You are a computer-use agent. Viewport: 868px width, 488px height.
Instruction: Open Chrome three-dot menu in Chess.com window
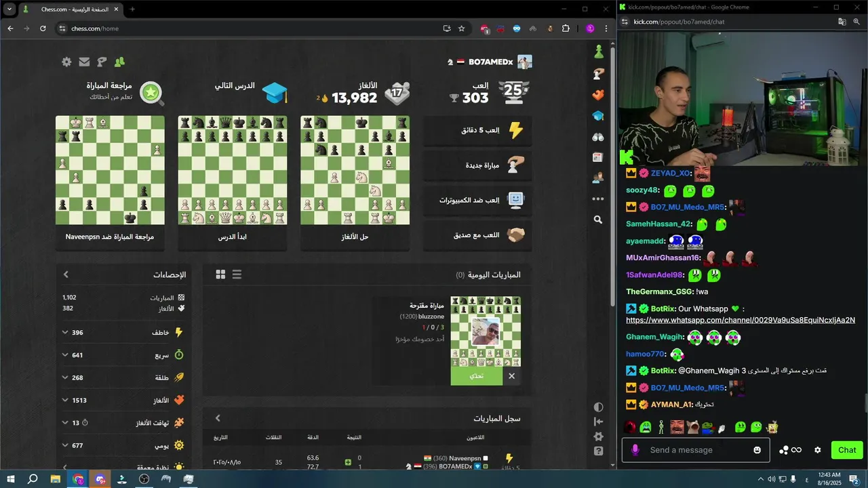(606, 28)
